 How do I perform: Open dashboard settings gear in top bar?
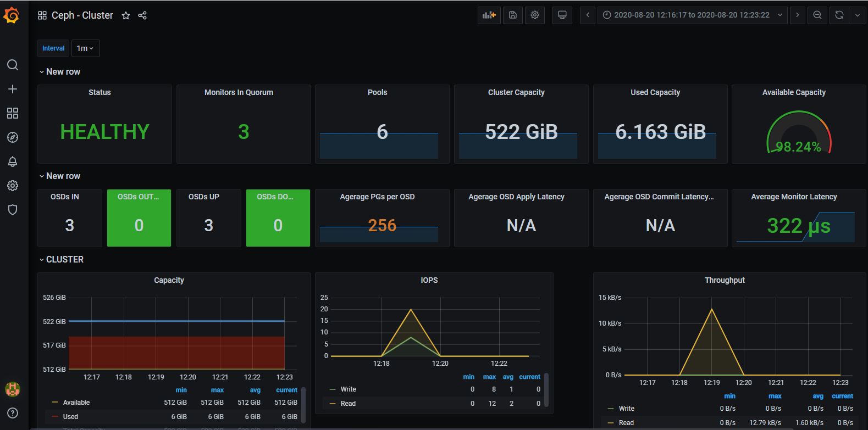pos(535,15)
